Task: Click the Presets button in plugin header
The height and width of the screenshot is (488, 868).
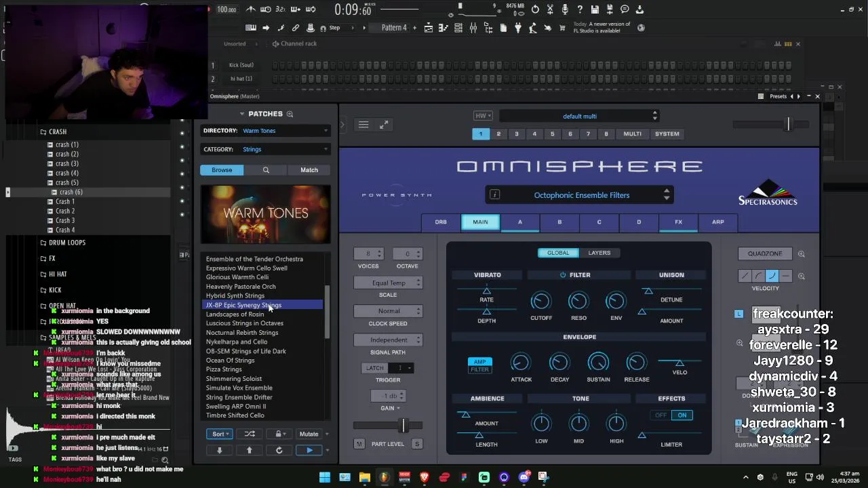Action: (778, 96)
